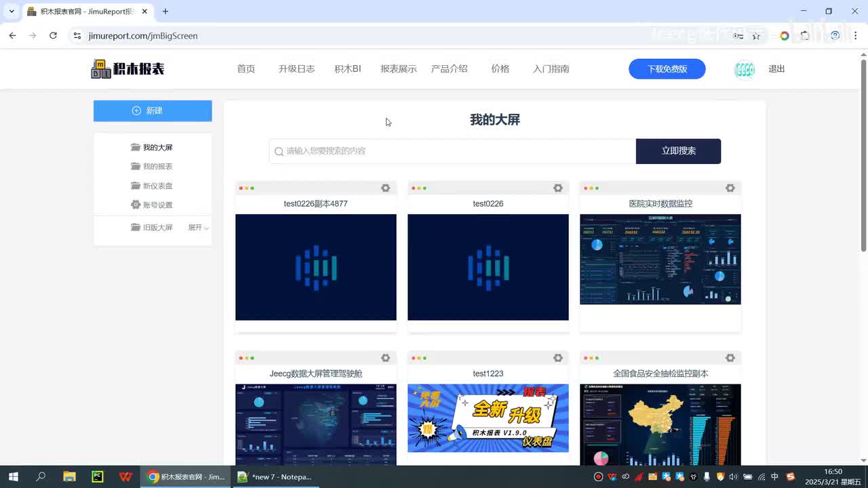
Task: Open gear menu for Jeecg数据大屏管理驾驶舱
Action: [385, 358]
